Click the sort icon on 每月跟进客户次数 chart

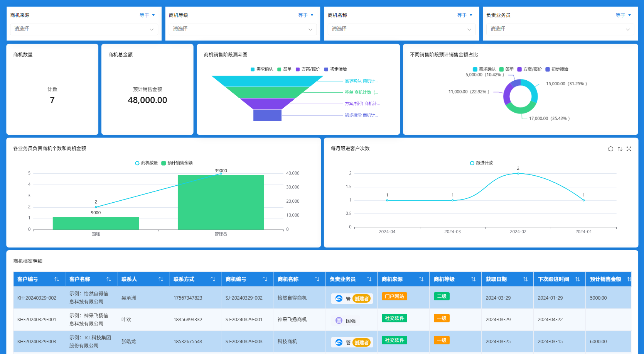coord(620,149)
